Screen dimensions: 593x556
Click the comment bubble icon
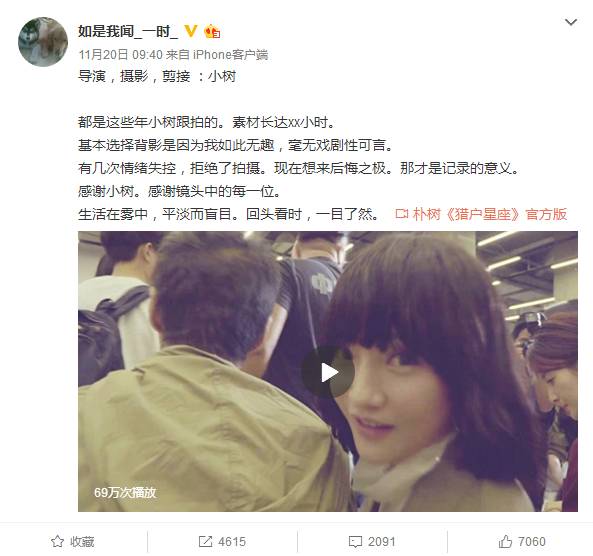[355, 542]
